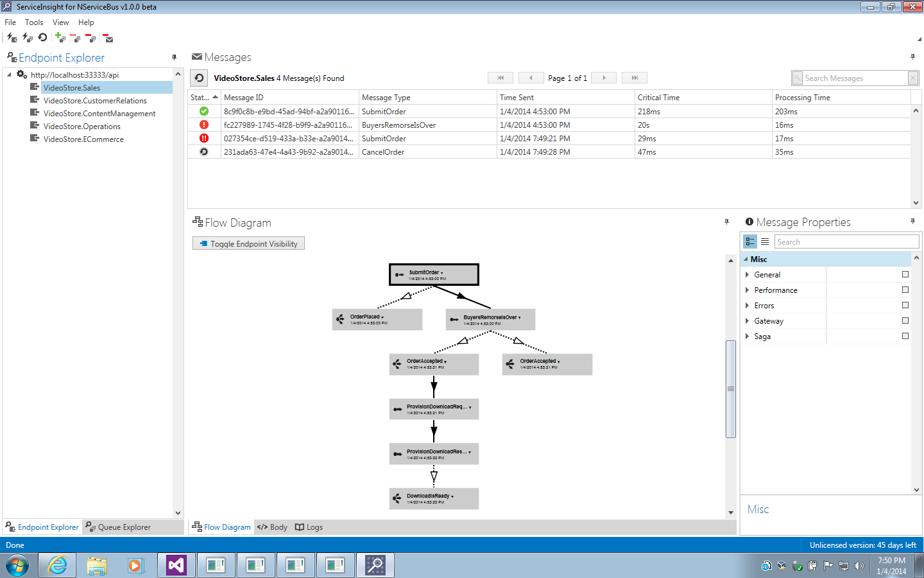This screenshot has width=924, height=578.
Task: Expand the Performance property group
Action: pos(747,290)
